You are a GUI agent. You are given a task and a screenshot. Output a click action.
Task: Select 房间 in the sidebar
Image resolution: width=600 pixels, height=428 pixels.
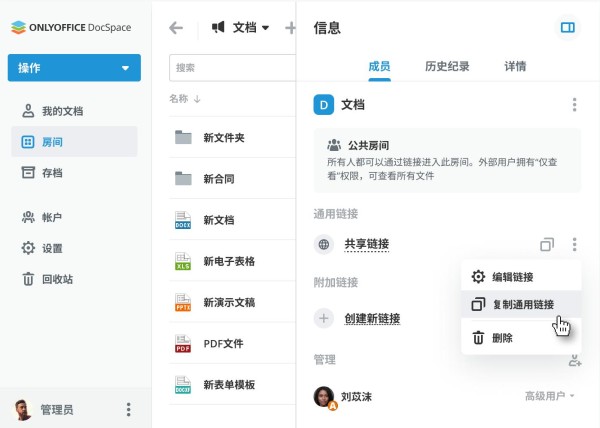click(74, 142)
